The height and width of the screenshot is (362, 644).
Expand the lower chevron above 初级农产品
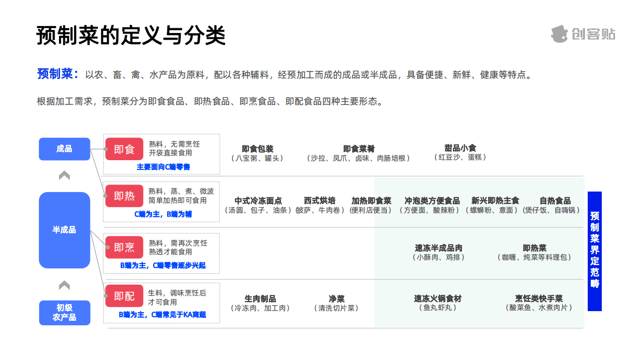coord(64,284)
